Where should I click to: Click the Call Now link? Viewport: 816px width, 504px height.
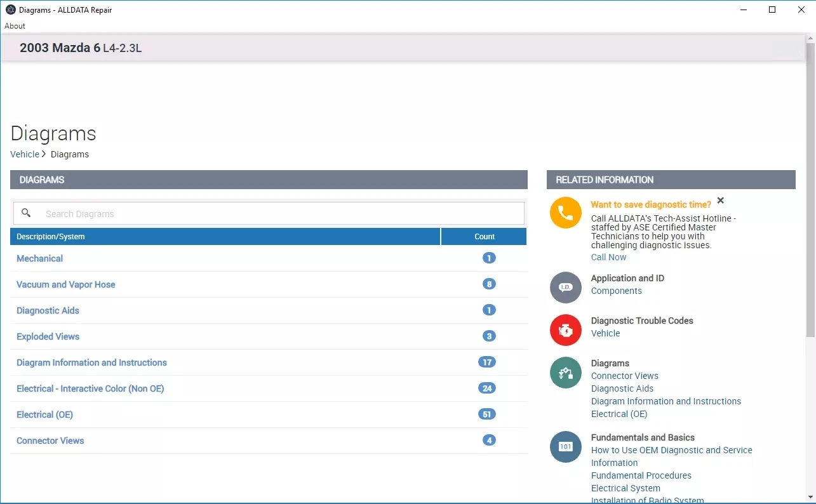pyautogui.click(x=608, y=257)
